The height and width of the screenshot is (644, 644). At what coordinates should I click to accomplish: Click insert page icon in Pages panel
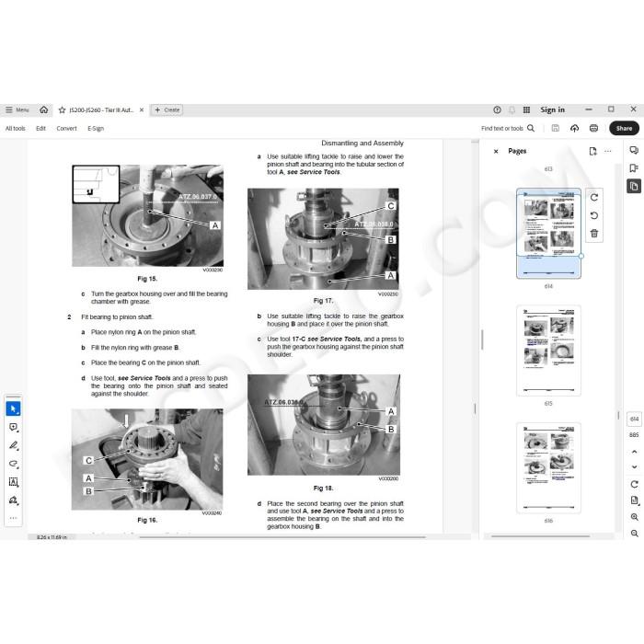pos(592,151)
